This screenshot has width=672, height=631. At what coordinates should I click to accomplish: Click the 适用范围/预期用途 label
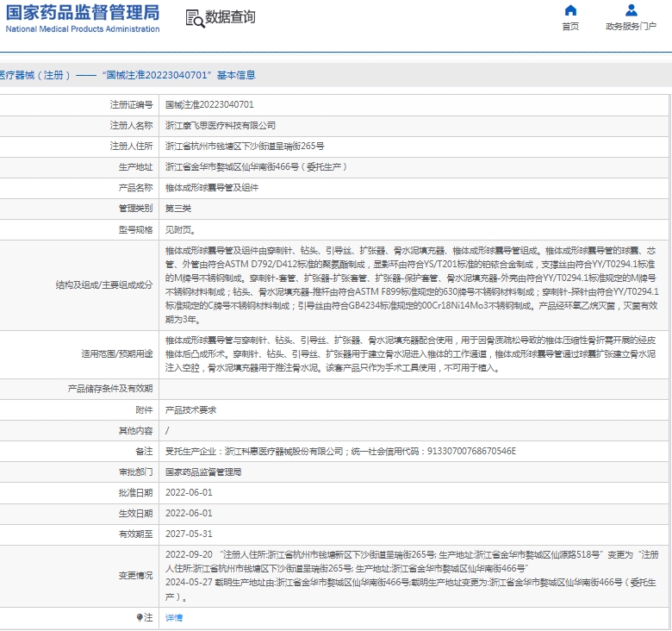(x=117, y=354)
